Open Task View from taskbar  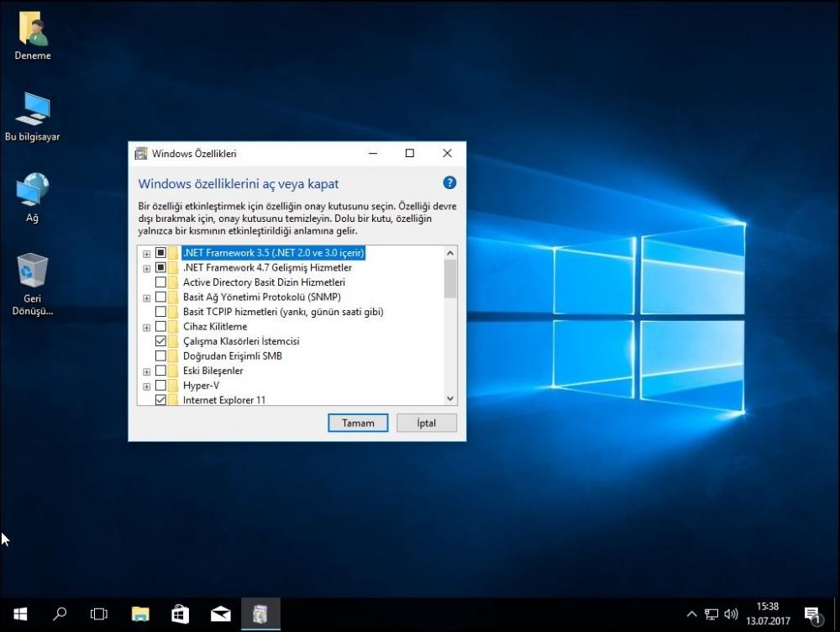[99, 614]
